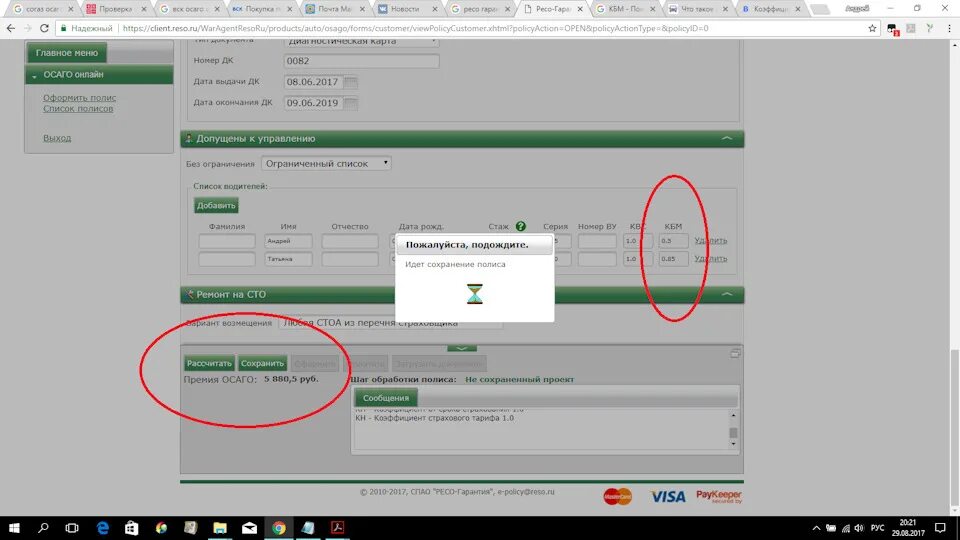Switch to Google Chrome on the taskbar
960x540 pixels.
[x=279, y=528]
